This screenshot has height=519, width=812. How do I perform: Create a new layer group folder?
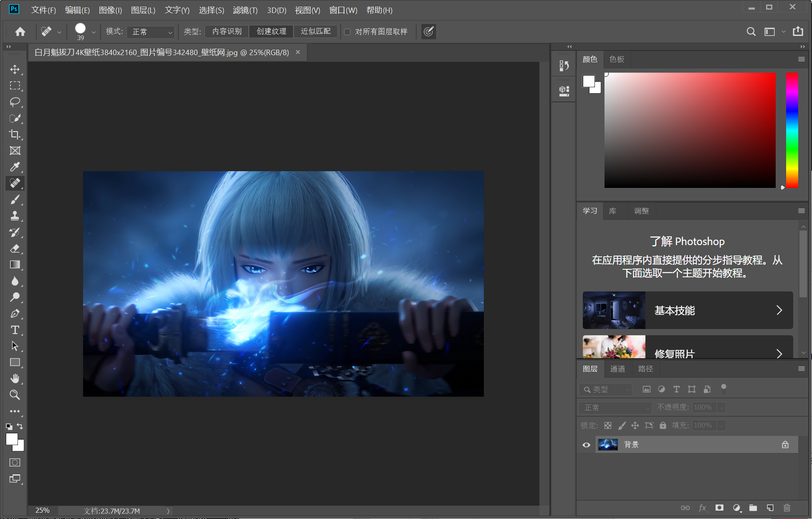(x=753, y=508)
